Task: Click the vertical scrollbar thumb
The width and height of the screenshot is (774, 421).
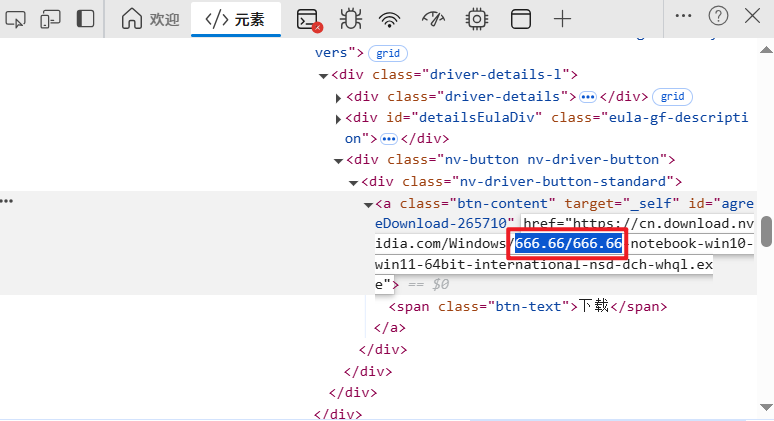Action: (x=766, y=231)
